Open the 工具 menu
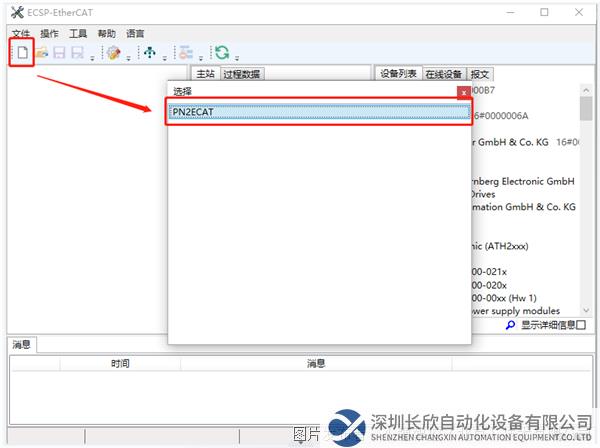 pyautogui.click(x=78, y=33)
